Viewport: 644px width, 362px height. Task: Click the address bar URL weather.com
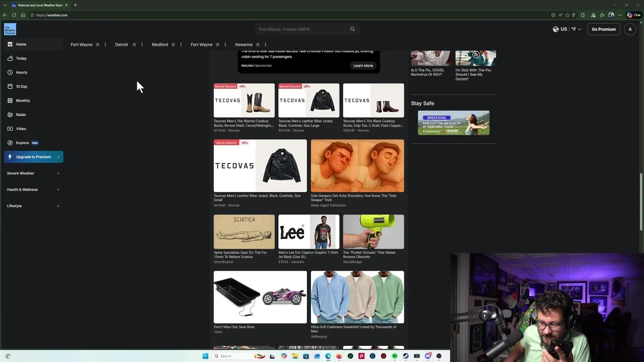tap(52, 15)
